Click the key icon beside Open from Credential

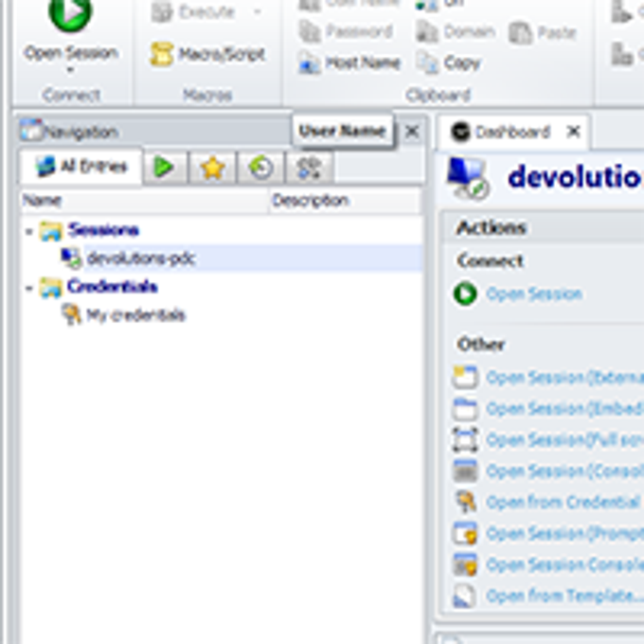click(x=465, y=502)
